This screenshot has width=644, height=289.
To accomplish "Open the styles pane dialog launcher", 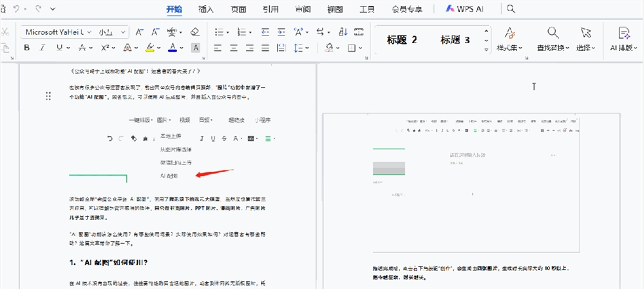I will tap(527, 59).
